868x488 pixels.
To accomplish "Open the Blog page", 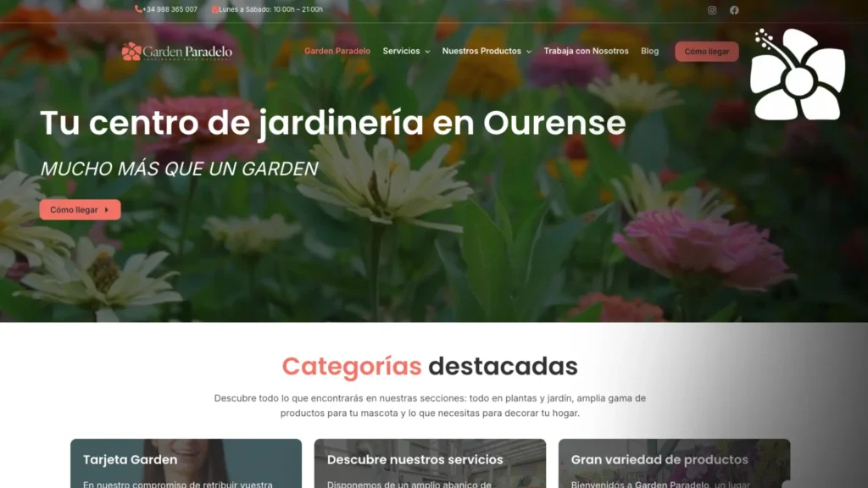I will [649, 51].
